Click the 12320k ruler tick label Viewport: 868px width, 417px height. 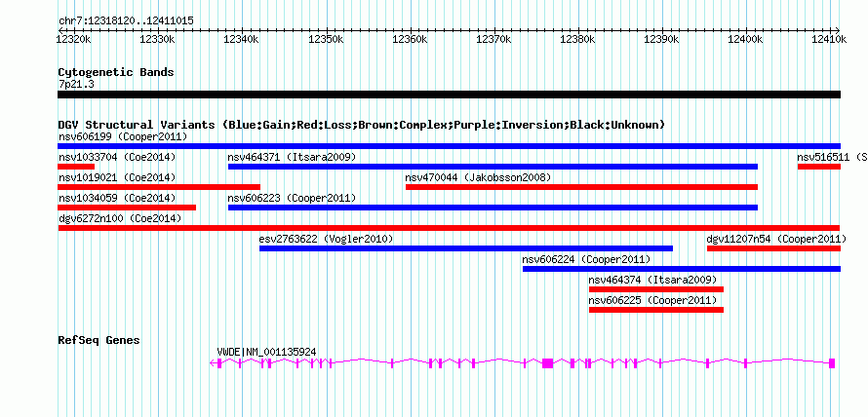point(73,39)
